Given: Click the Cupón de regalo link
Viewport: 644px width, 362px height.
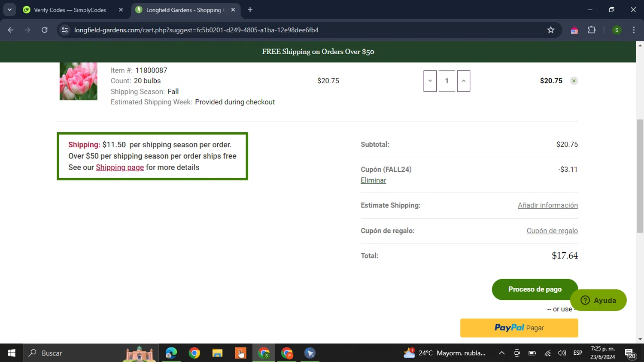Looking at the screenshot, I should click(552, 231).
